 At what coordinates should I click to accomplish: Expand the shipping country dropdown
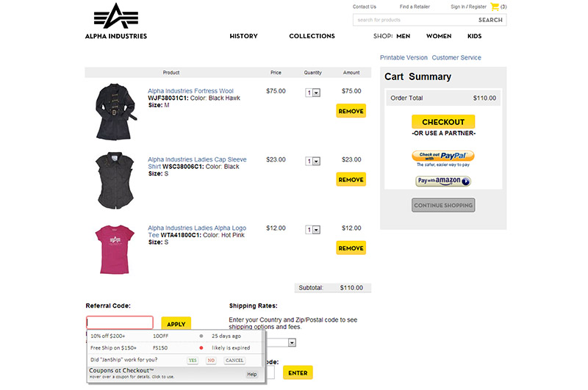(292, 342)
